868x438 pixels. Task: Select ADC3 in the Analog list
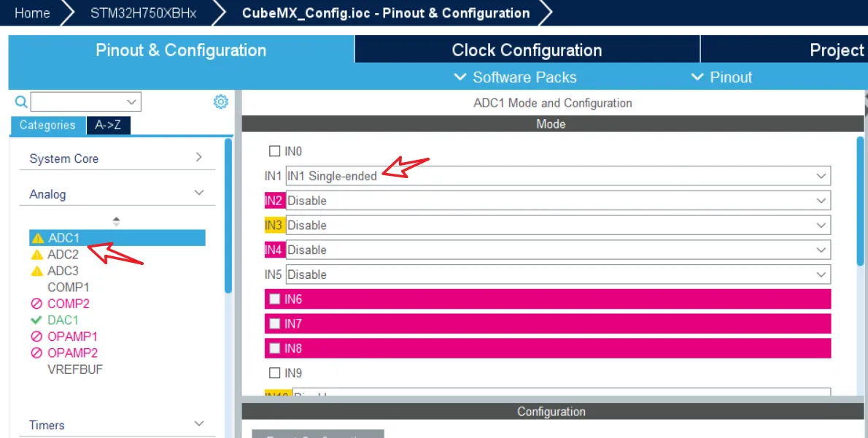point(63,271)
